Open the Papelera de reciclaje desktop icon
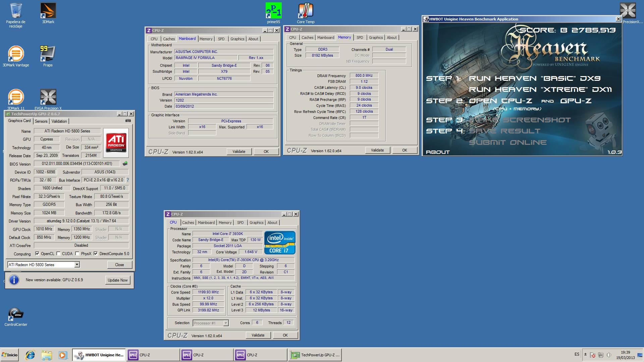The image size is (644, 362). 16,15
